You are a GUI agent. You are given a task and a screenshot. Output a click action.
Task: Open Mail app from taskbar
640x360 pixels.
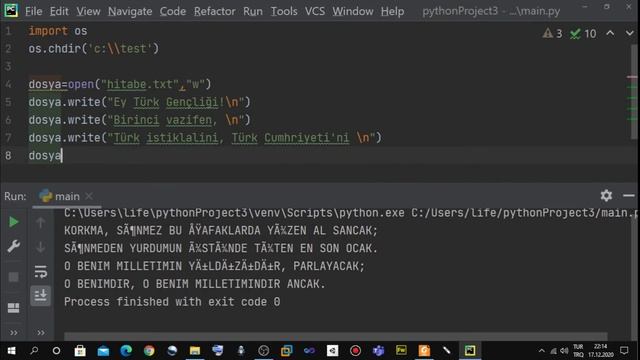103,351
